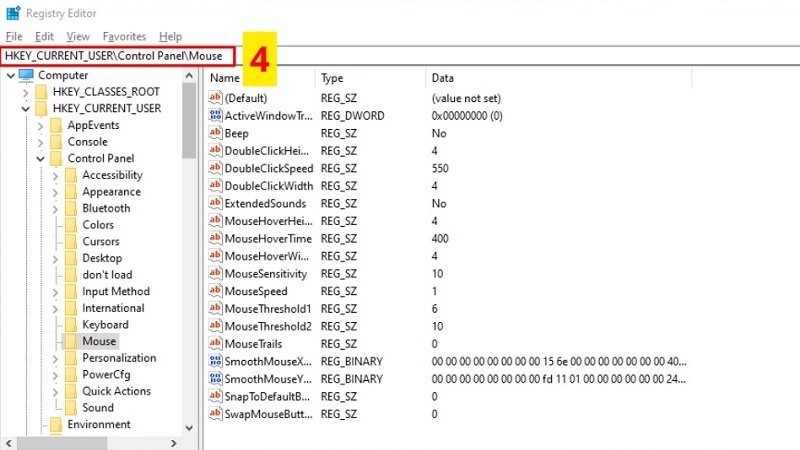Open the Help menu
800x450 pixels.
click(x=170, y=37)
